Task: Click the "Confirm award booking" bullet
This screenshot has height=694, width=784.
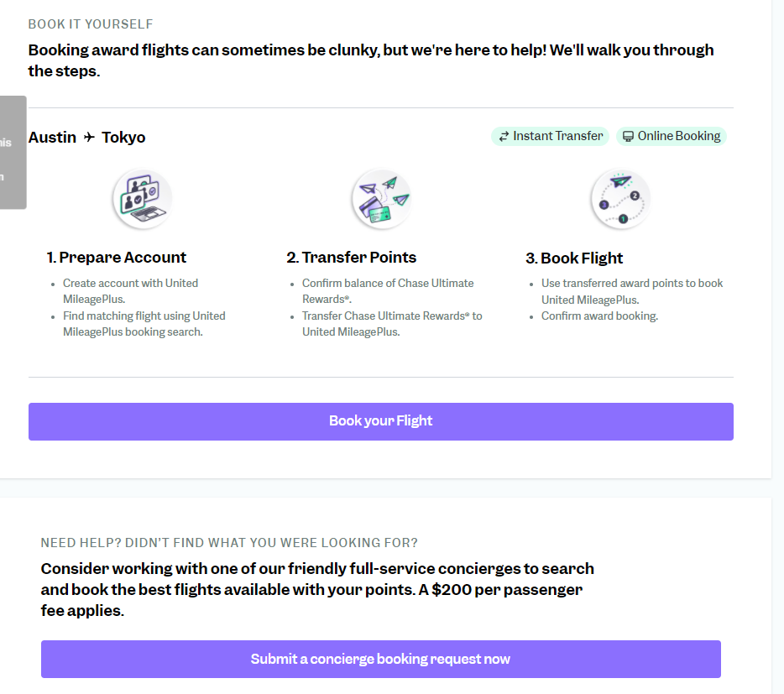Action: click(x=599, y=316)
